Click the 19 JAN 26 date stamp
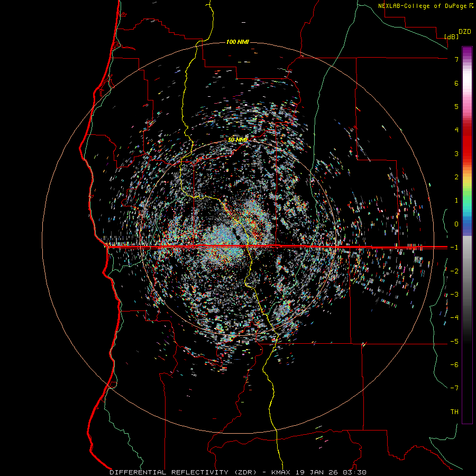 coord(316,472)
